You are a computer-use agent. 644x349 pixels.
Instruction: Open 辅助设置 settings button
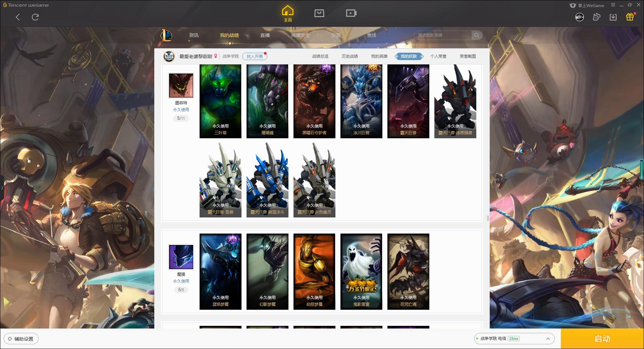(21, 339)
